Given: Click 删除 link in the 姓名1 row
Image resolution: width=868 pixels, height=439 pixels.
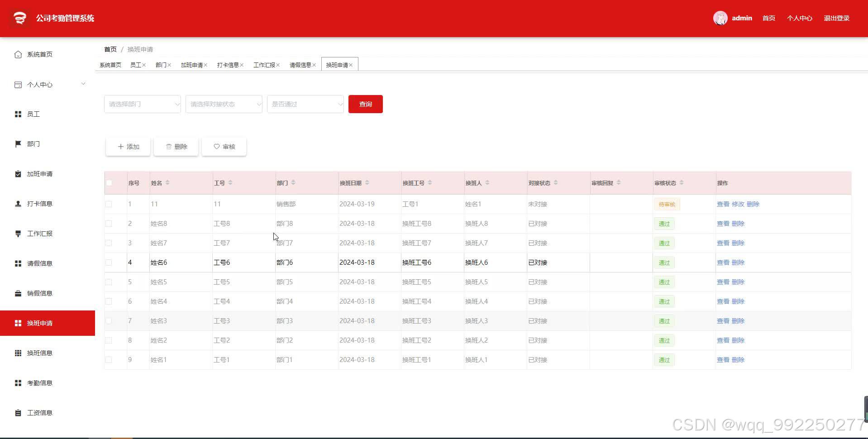Looking at the screenshot, I should [x=738, y=360].
